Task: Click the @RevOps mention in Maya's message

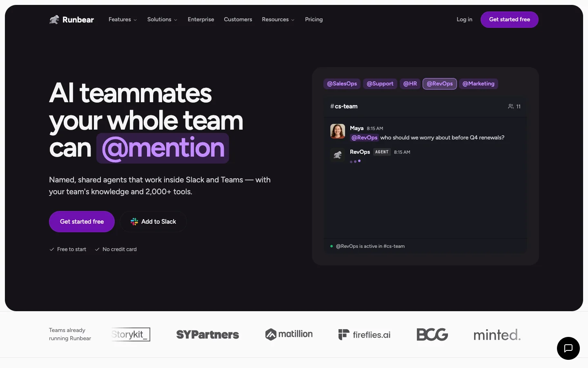Action: [364, 138]
